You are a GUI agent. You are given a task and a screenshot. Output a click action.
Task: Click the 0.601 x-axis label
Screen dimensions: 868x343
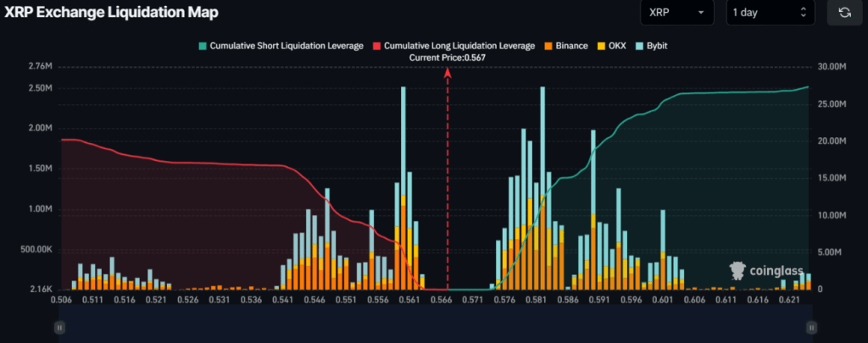[662, 300]
